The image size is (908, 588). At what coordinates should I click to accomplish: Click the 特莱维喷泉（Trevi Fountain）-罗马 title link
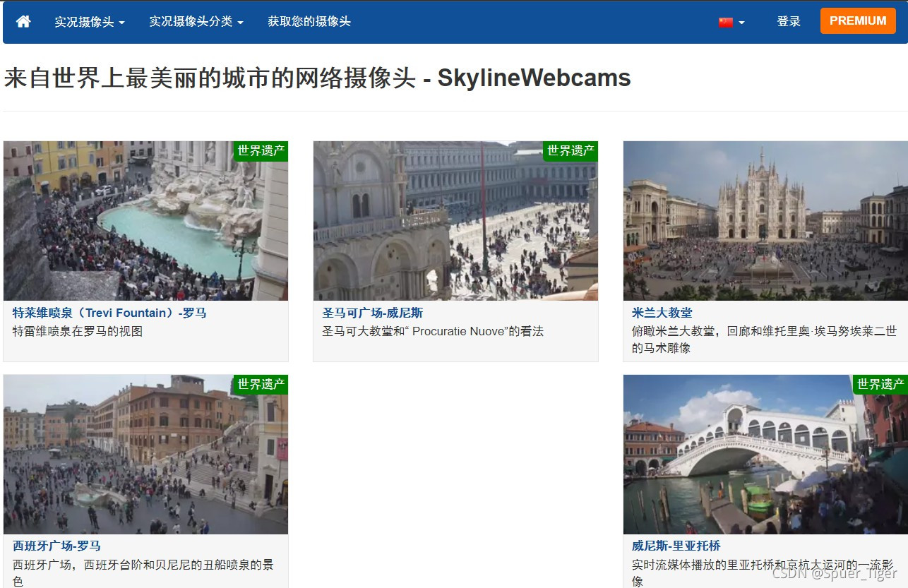109,313
